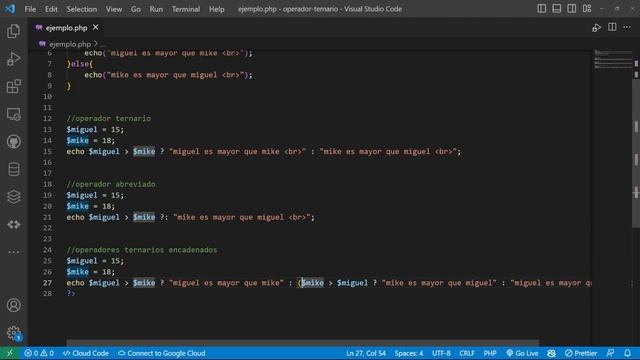
Task: Change file encoding UTF-8
Action: point(441,353)
